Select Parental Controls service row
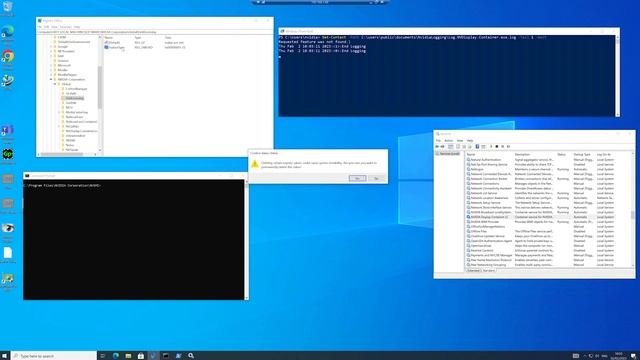Screen dimensions: 640x360 (540, 251)
